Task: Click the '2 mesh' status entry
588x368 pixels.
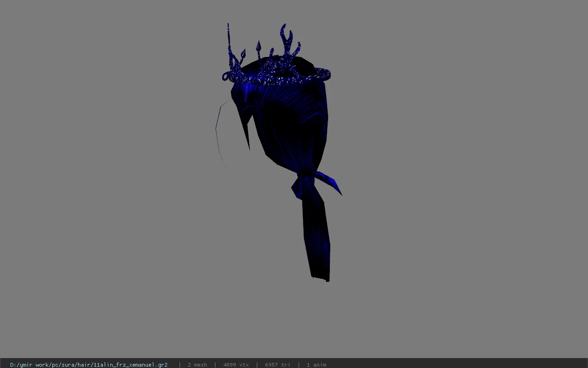Action: [198, 365]
